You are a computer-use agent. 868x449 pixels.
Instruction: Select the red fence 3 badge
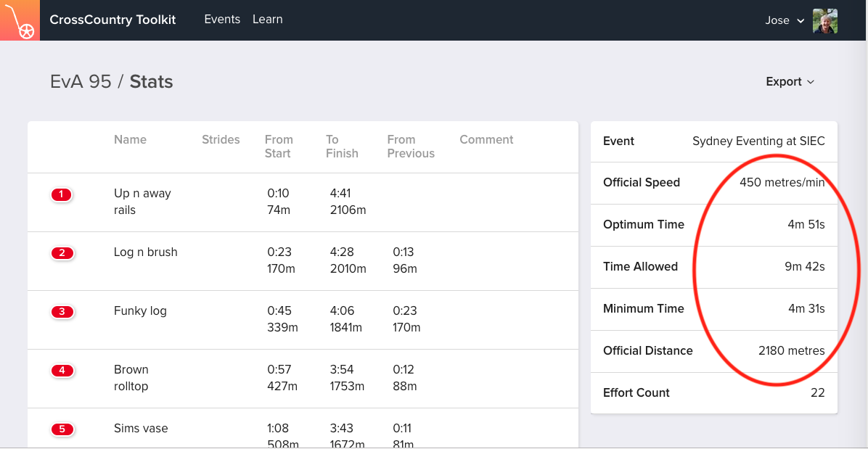pos(62,312)
